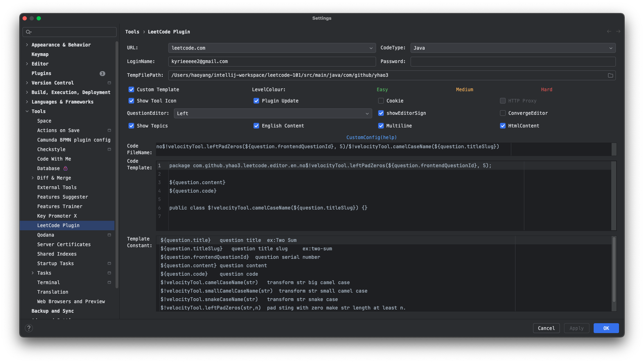Image resolution: width=644 pixels, height=363 pixels.
Task: Click Startup Tasks project-level icon
Action: [109, 263]
